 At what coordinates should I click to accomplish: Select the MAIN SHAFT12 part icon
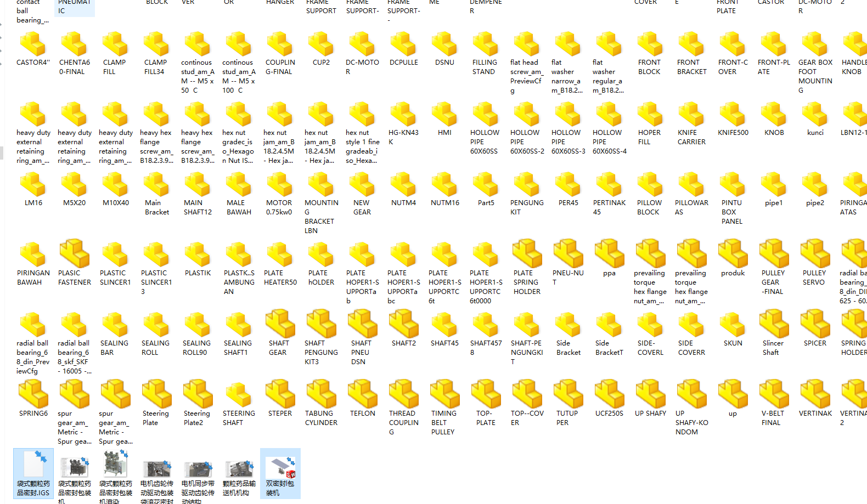tap(198, 184)
